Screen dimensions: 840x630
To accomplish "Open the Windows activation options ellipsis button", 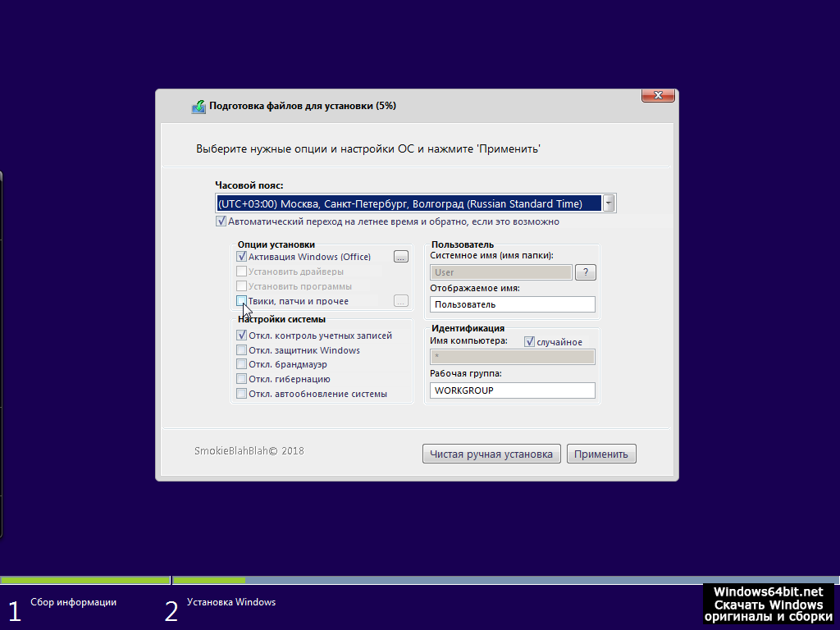I will click(400, 257).
